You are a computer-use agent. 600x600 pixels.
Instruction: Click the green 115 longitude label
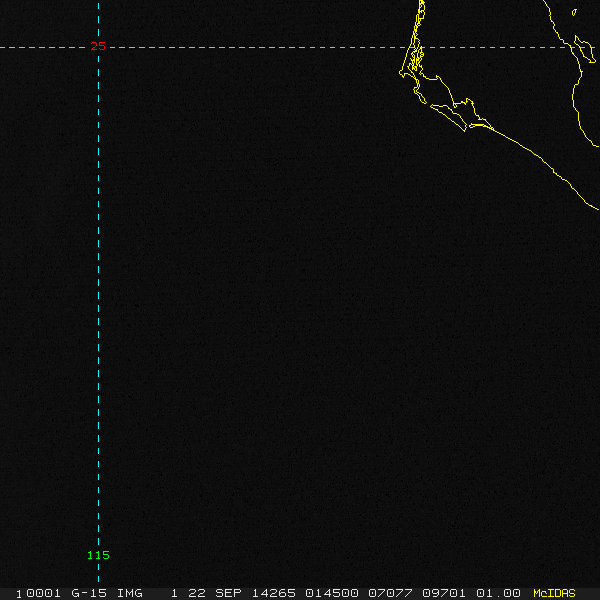point(98,555)
